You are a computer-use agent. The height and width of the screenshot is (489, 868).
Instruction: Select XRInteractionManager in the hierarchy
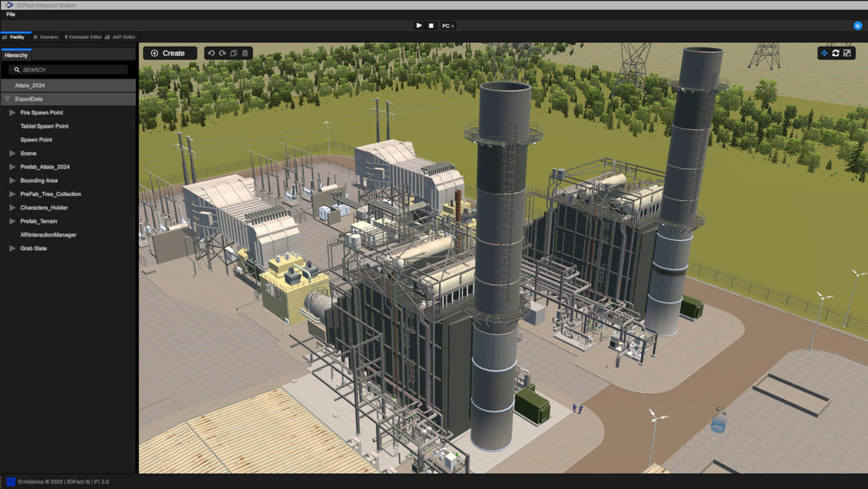48,234
